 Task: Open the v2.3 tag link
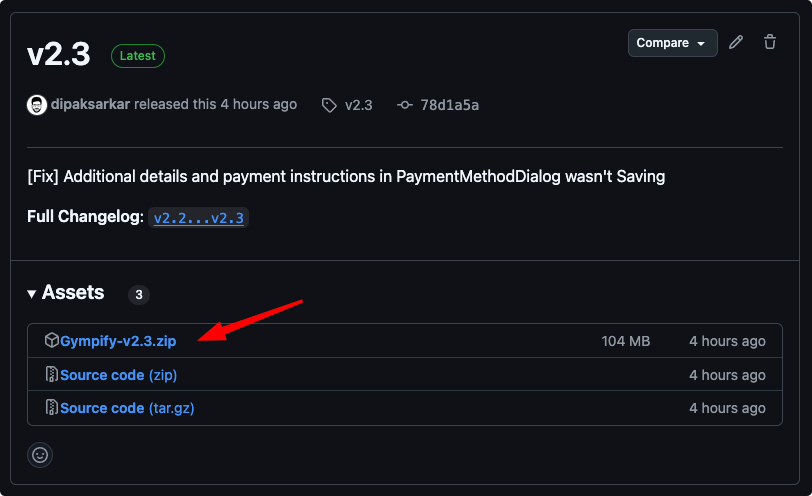tap(358, 105)
